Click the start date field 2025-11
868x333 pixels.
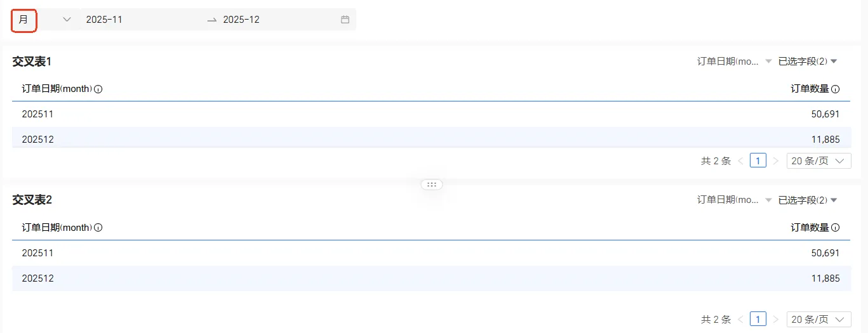(105, 20)
